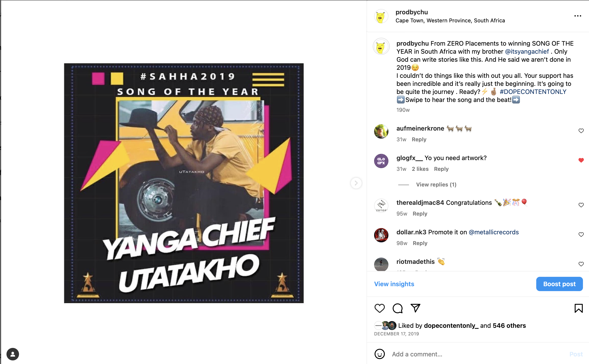Like therealdjmac84's Congratulations comment
589x364 pixels.
point(581,205)
